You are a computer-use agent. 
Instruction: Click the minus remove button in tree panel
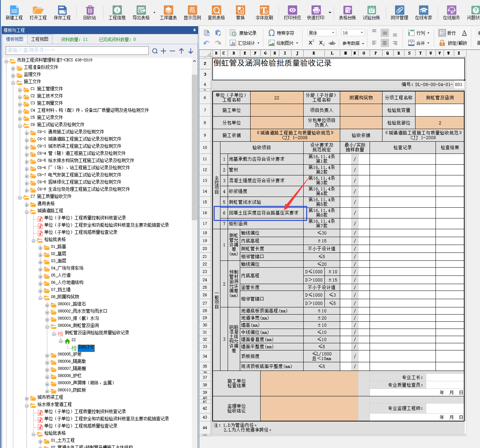coord(172,51)
